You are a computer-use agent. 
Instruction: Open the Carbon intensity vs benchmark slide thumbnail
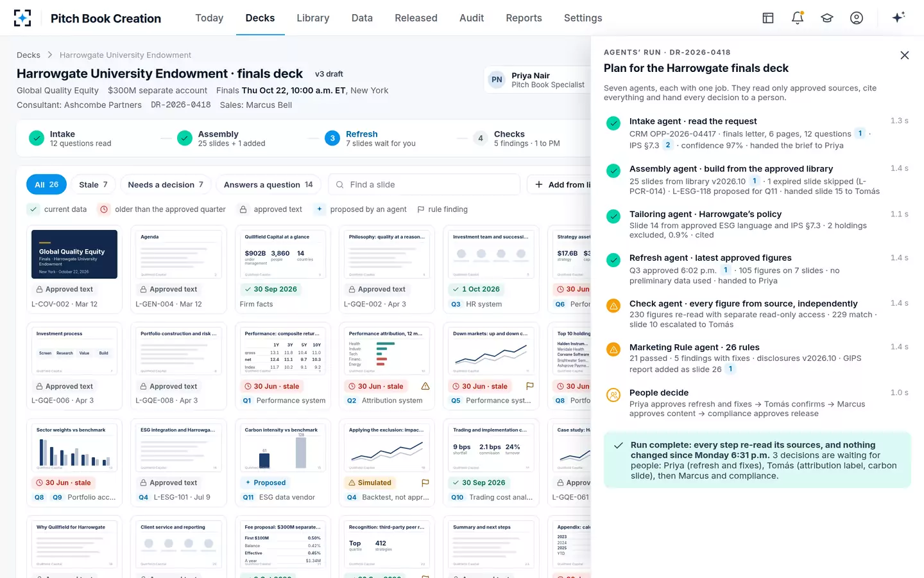coord(282,448)
